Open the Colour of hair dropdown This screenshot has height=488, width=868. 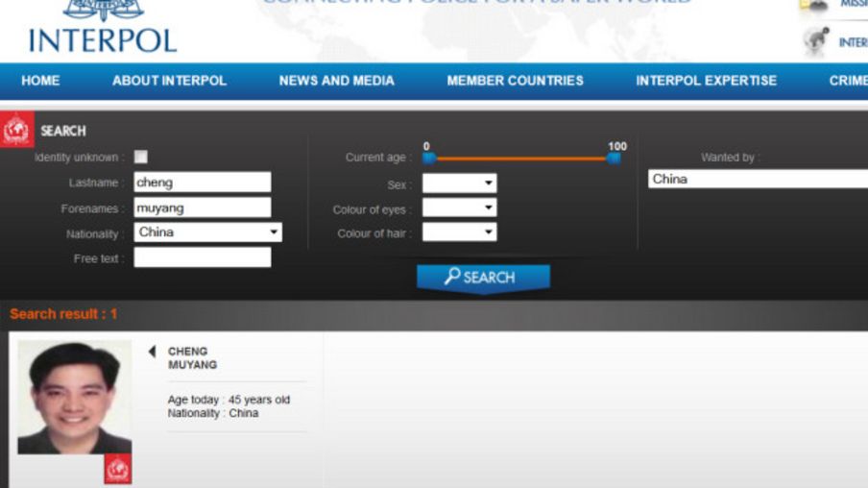[460, 232]
